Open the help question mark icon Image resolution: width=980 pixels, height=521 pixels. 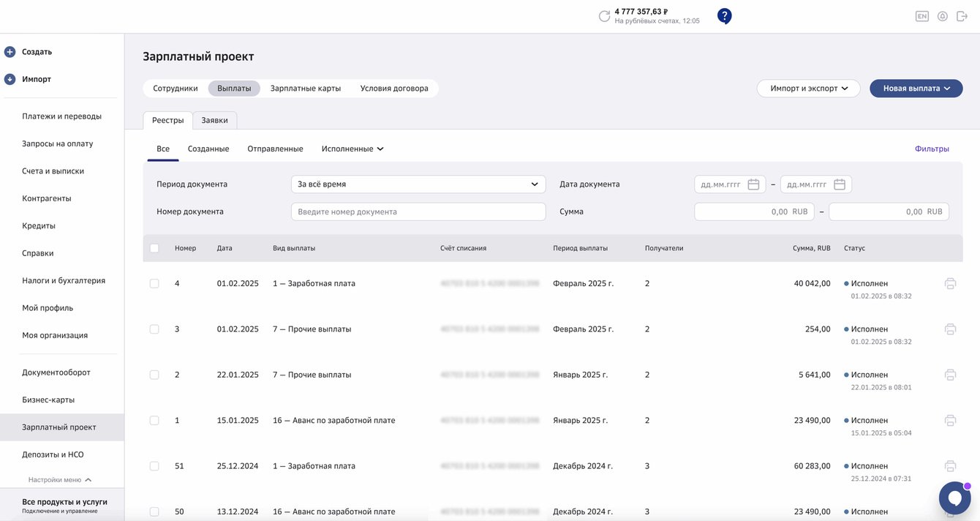(x=724, y=15)
